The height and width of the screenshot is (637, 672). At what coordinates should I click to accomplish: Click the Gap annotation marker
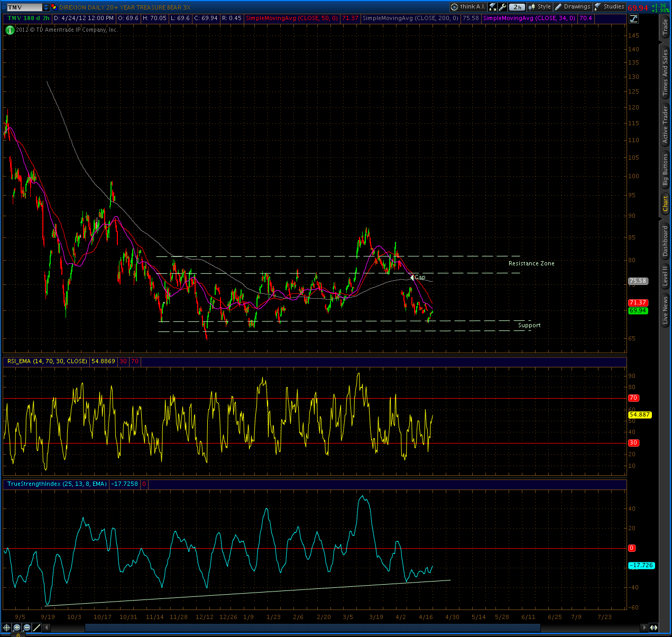click(x=418, y=277)
